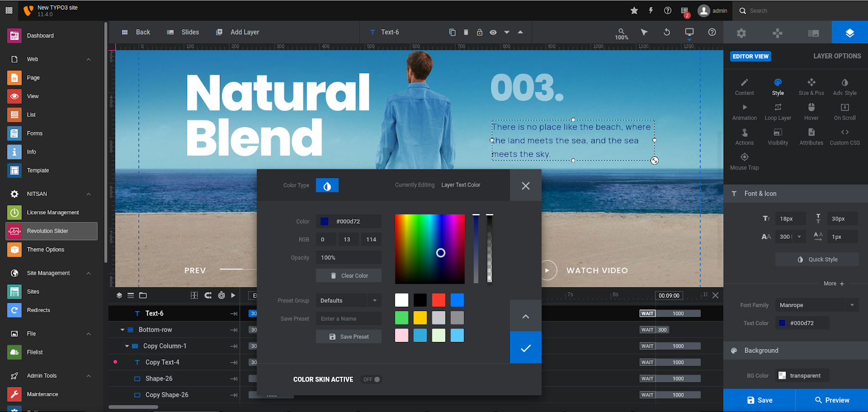This screenshot has width=868, height=412.
Task: Toggle the Color Skin Active switch
Action: click(x=372, y=379)
